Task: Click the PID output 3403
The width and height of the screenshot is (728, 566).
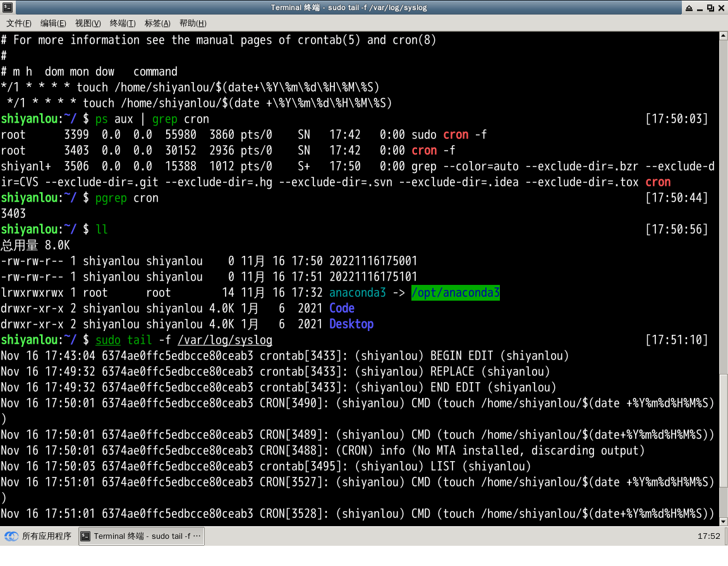Action: [13, 214]
